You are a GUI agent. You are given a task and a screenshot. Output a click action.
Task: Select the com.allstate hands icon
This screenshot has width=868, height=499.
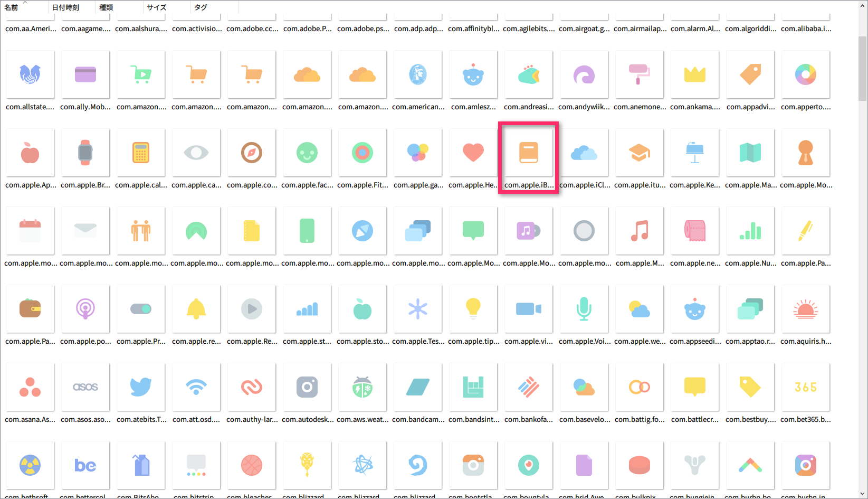(30, 74)
